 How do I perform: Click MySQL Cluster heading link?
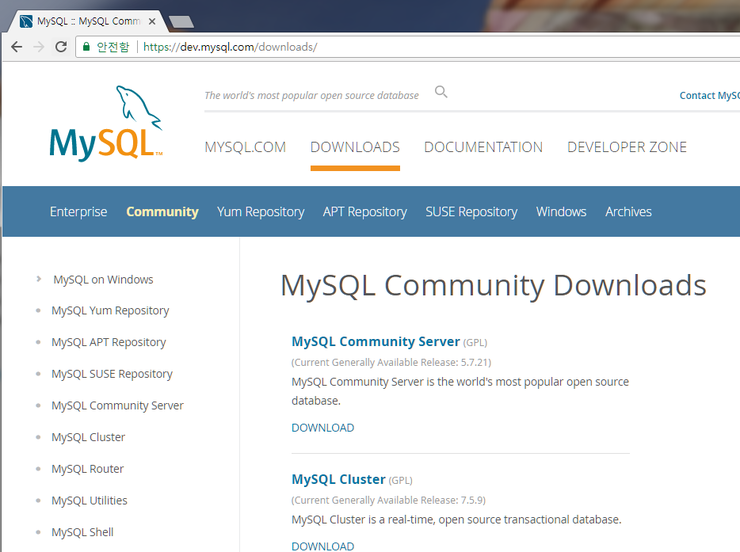(338, 479)
